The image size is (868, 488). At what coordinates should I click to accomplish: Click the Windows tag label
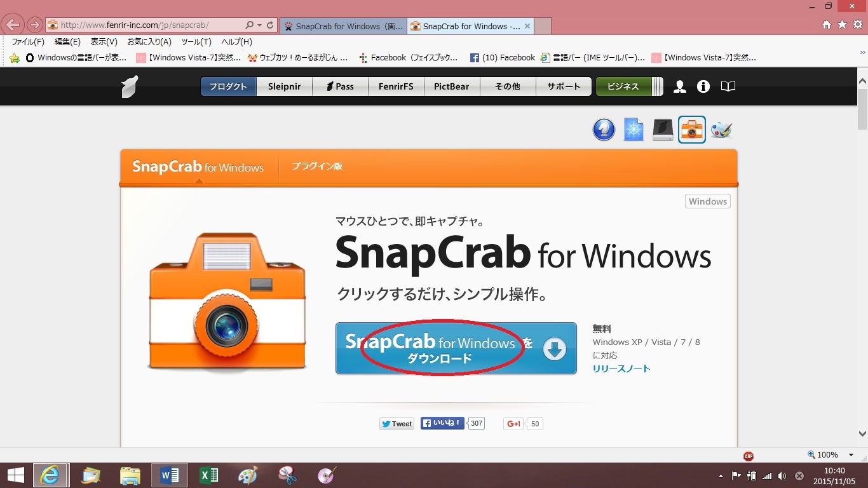(708, 201)
